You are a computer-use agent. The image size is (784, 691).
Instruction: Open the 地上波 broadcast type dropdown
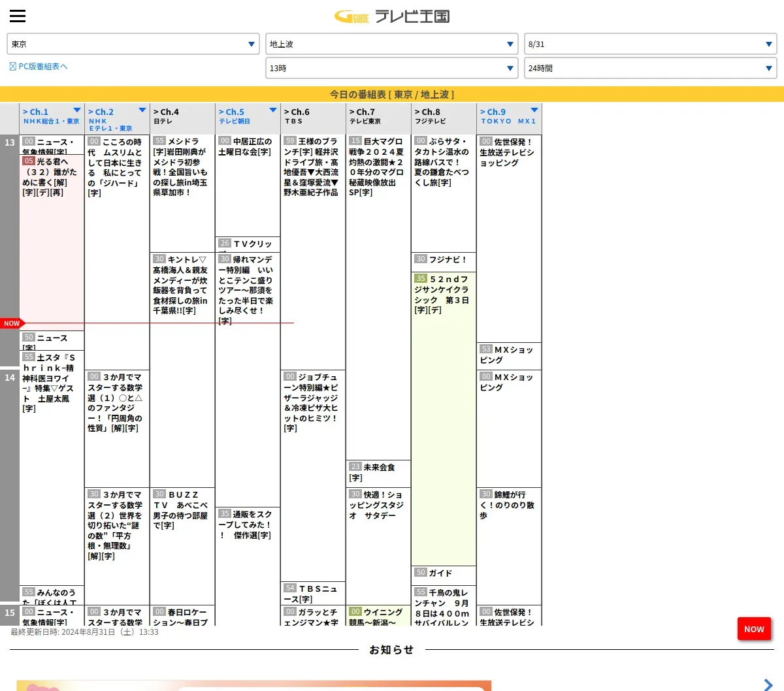pos(392,44)
